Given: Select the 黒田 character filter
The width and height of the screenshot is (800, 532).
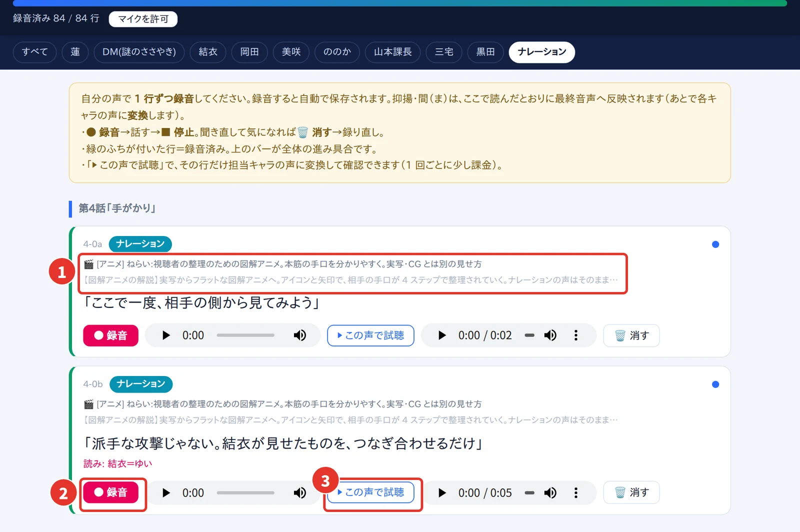Looking at the screenshot, I should tap(485, 52).
